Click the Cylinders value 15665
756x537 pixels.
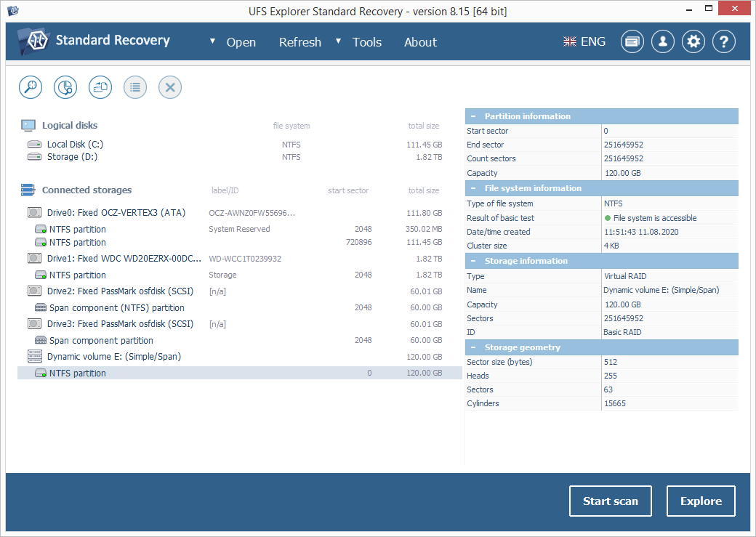615,403
